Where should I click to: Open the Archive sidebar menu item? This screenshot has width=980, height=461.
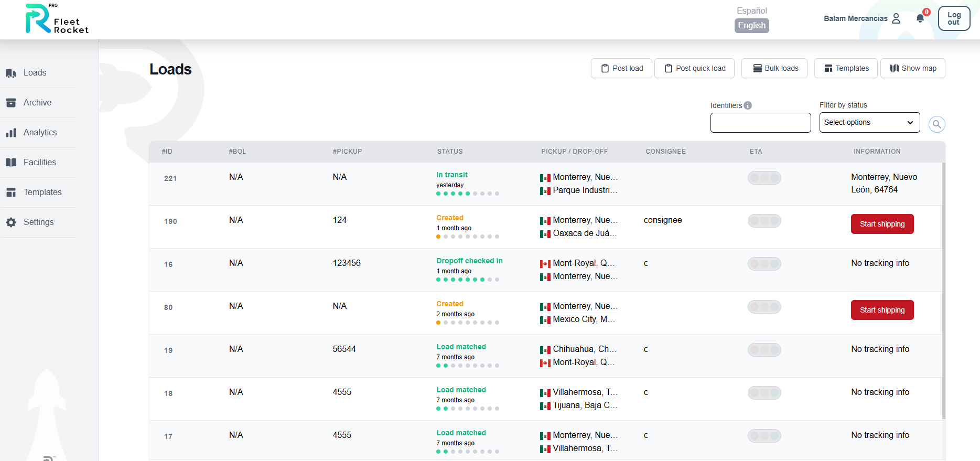pyautogui.click(x=37, y=103)
